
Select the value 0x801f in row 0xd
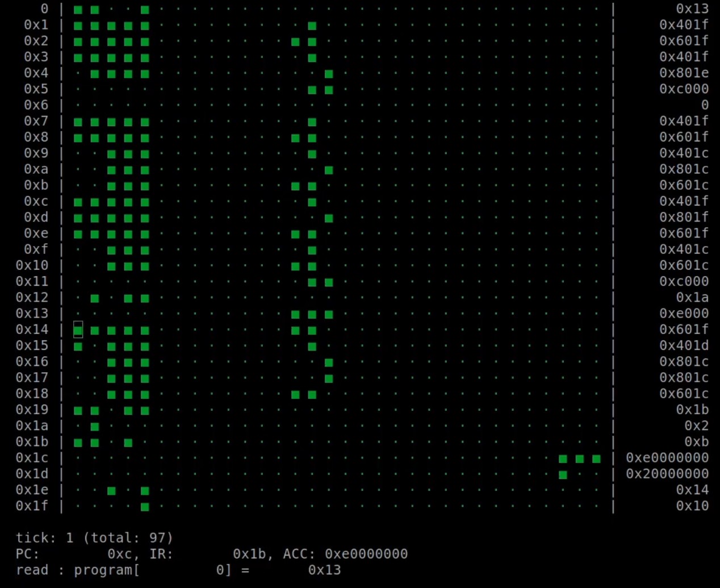click(x=684, y=217)
